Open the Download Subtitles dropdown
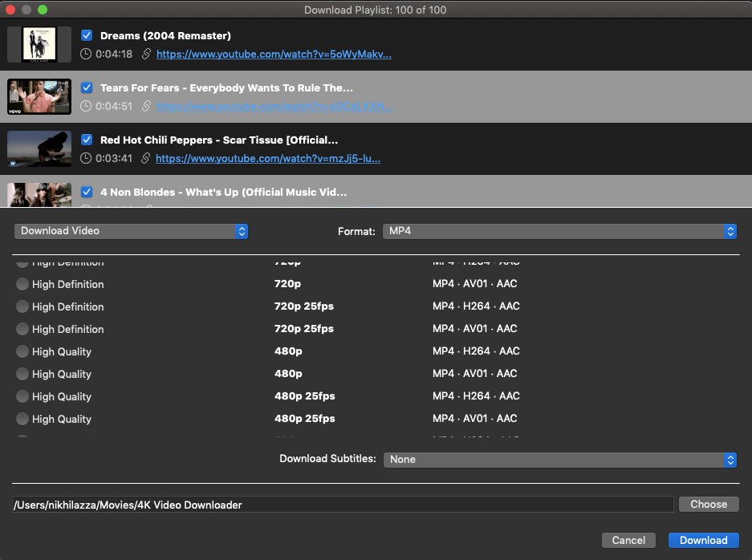The width and height of the screenshot is (752, 560). coord(559,460)
